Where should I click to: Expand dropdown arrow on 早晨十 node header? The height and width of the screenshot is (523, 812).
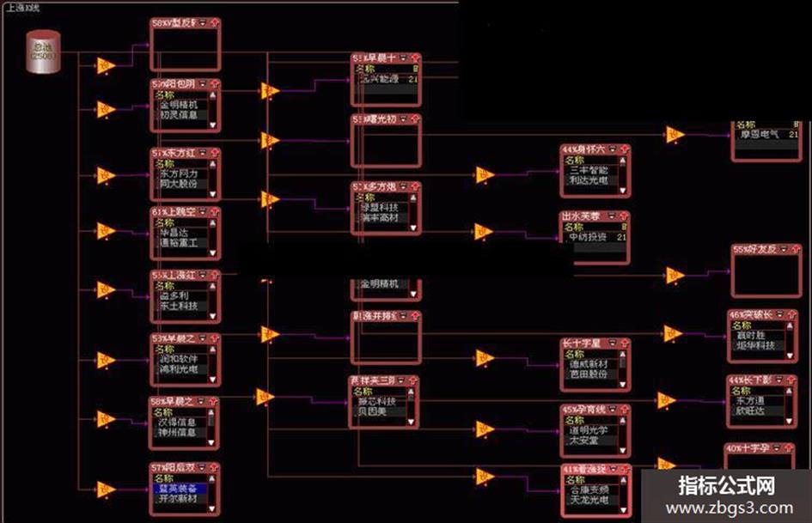pos(403,58)
